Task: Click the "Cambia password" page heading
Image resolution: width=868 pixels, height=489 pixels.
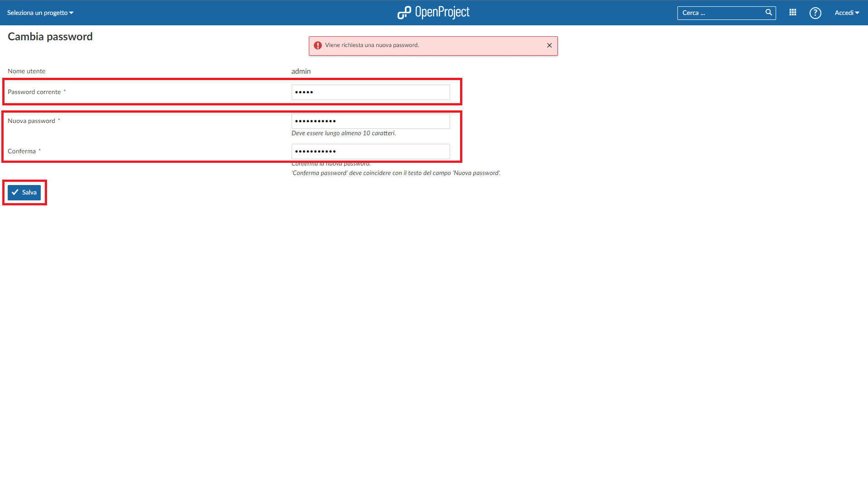Action: [x=50, y=37]
